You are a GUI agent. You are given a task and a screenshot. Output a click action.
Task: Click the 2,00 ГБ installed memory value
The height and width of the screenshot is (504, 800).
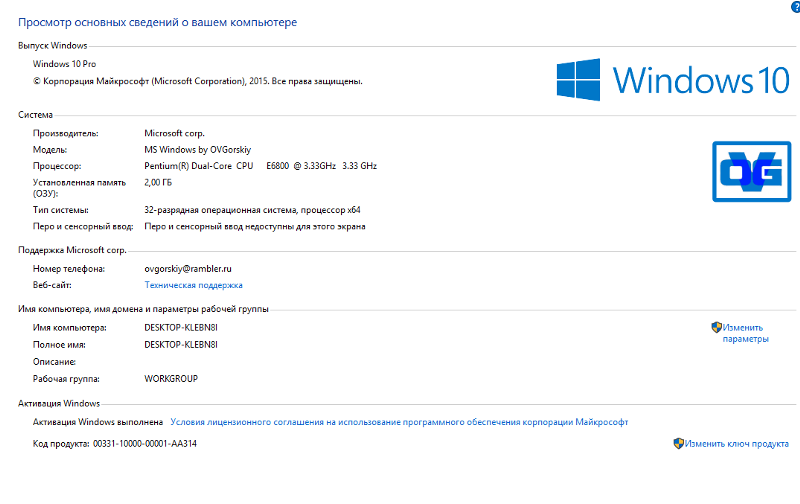tap(158, 182)
